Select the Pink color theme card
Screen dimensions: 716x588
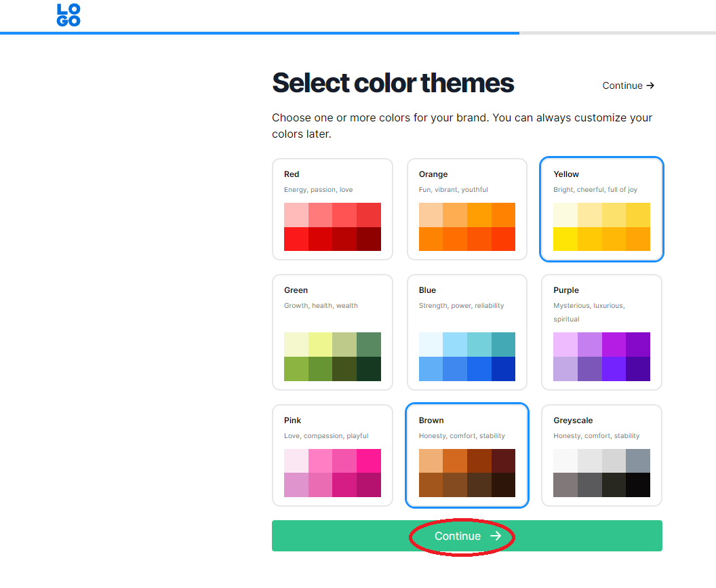pyautogui.click(x=332, y=456)
